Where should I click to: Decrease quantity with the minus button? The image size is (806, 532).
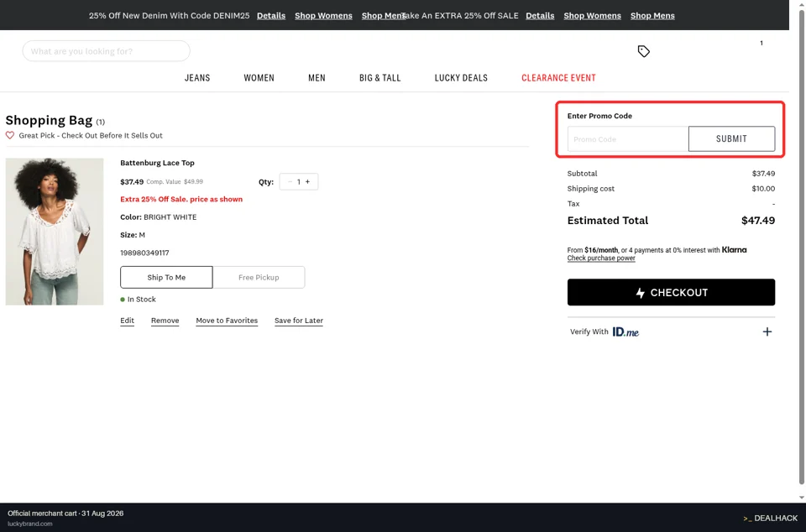click(x=290, y=182)
